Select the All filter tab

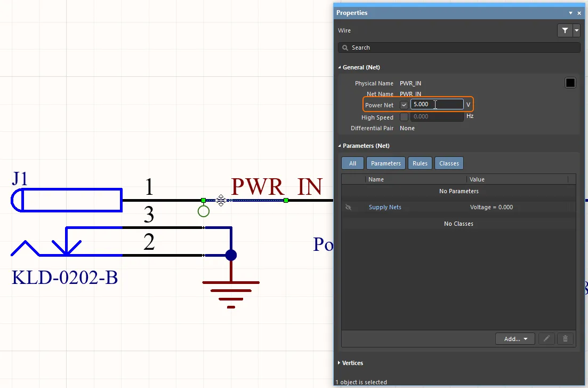[352, 163]
